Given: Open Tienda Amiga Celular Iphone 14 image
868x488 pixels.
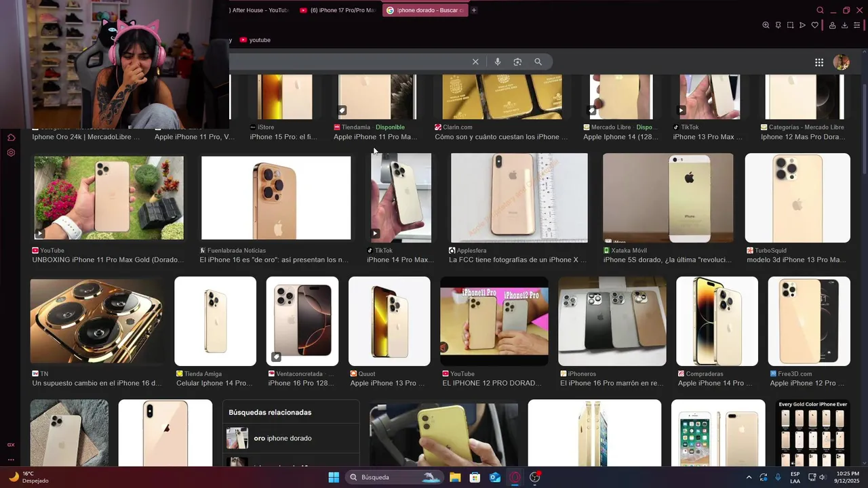Looking at the screenshot, I should pos(215,321).
